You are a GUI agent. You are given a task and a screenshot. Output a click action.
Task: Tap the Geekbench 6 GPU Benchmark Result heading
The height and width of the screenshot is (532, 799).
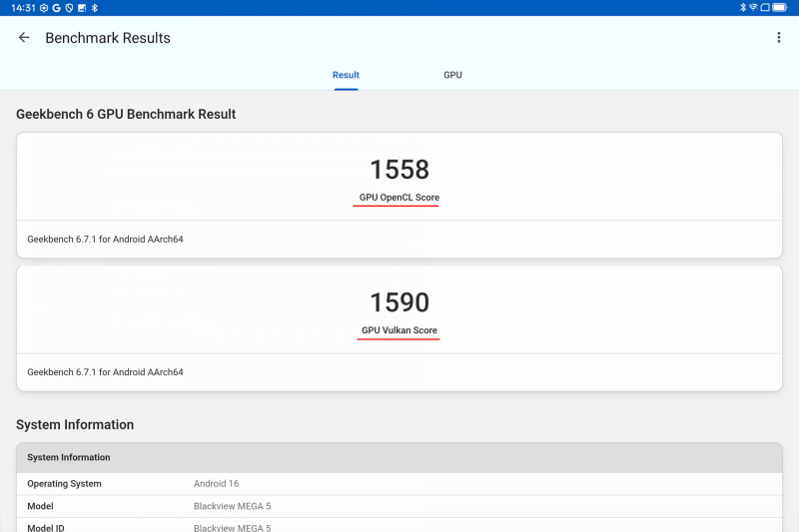point(126,114)
